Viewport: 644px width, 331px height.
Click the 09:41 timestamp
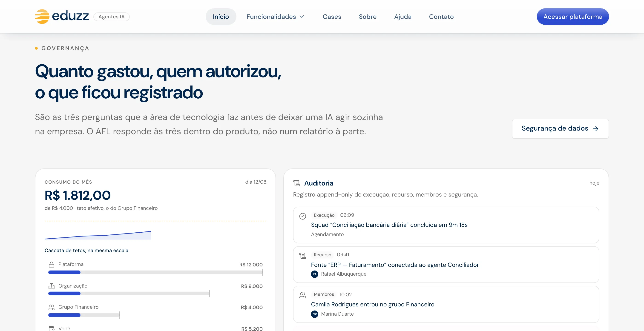pos(343,254)
